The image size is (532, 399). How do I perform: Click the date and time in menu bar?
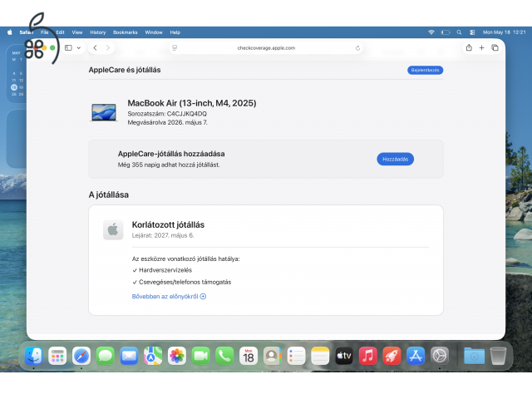(x=505, y=32)
